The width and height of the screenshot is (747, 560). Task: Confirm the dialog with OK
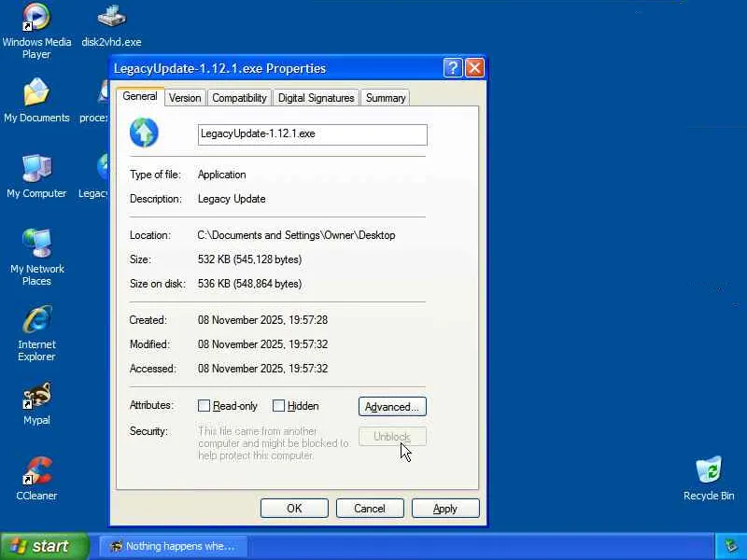pyautogui.click(x=294, y=508)
